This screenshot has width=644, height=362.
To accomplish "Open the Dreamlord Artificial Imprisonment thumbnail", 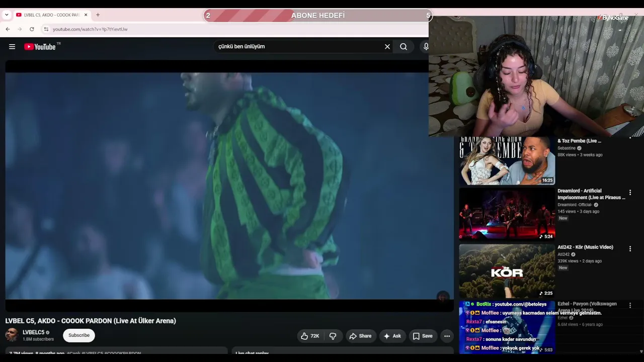I will pos(507,214).
